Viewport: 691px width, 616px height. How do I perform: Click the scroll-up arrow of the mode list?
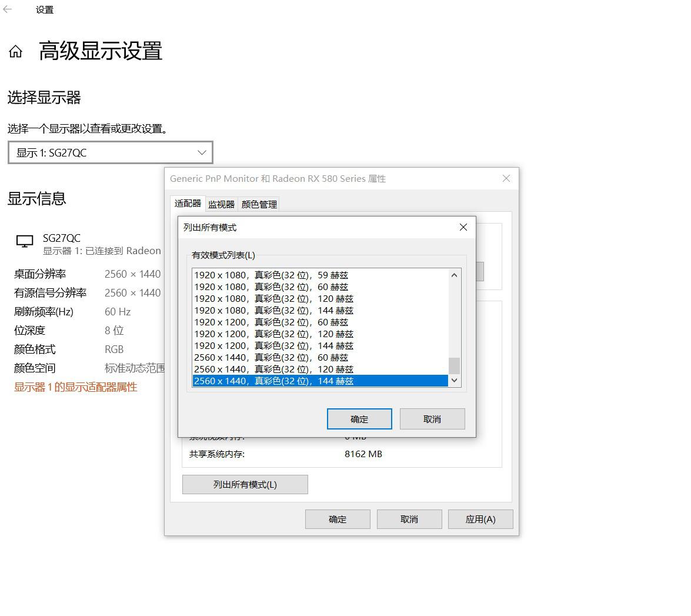coord(454,274)
